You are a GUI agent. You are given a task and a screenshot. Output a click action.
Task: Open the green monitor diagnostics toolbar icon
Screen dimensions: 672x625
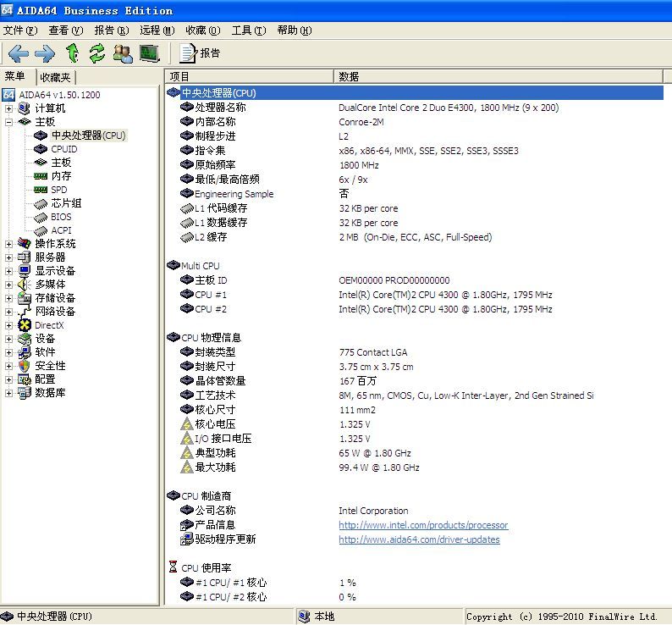click(150, 53)
